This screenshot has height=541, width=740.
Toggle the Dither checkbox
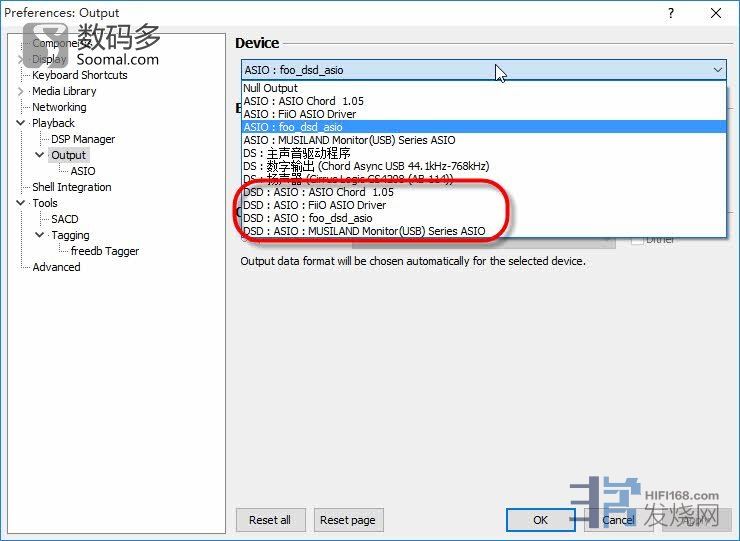[x=637, y=240]
